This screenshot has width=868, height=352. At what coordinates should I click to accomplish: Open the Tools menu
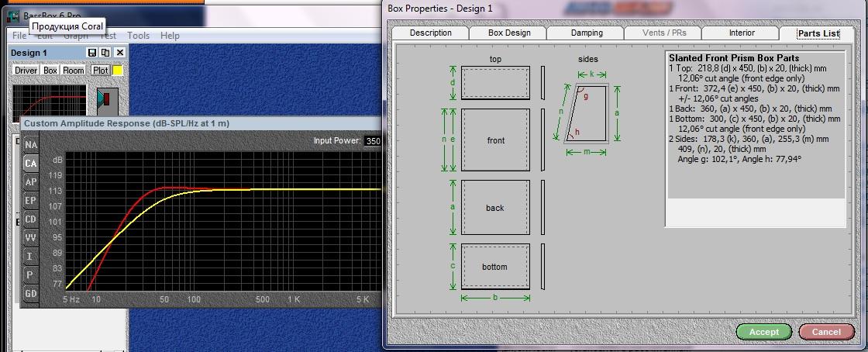[x=138, y=36]
